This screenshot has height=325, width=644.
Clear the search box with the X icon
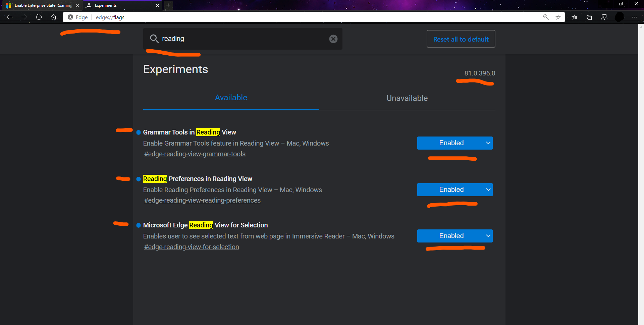point(333,39)
